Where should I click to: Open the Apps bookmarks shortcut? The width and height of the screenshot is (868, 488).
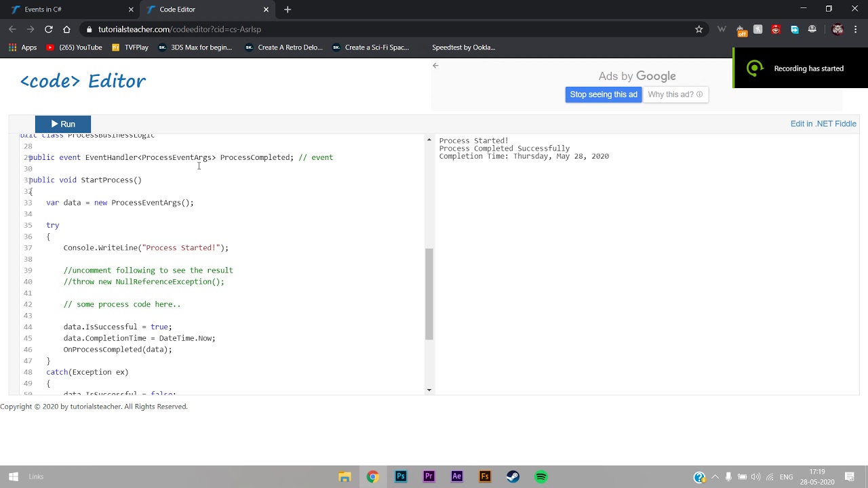(22, 47)
